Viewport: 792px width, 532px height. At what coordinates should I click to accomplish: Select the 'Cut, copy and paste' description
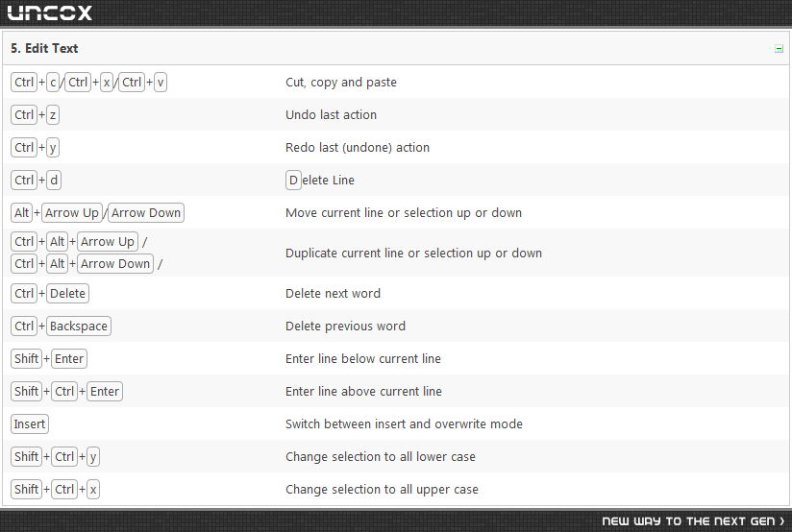[341, 83]
